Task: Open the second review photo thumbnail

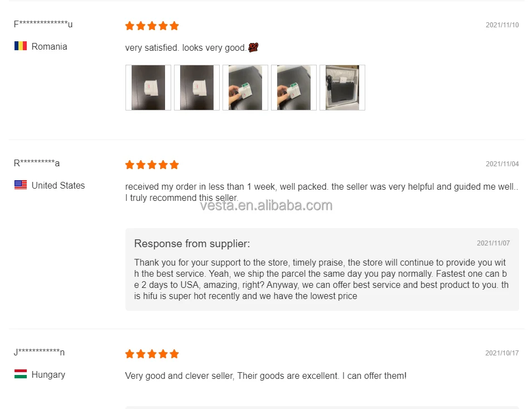Action: pos(197,88)
